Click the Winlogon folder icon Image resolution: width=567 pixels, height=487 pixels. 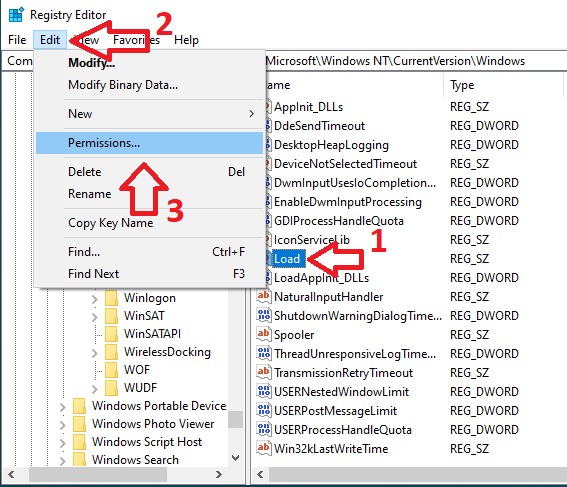[x=111, y=298]
